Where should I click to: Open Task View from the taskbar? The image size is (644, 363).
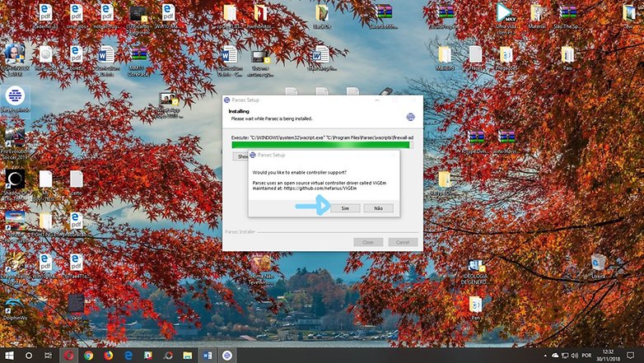[x=49, y=356]
